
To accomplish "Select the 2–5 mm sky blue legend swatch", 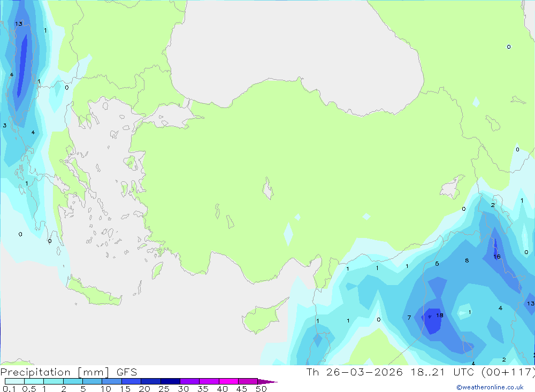I will point(73,381).
